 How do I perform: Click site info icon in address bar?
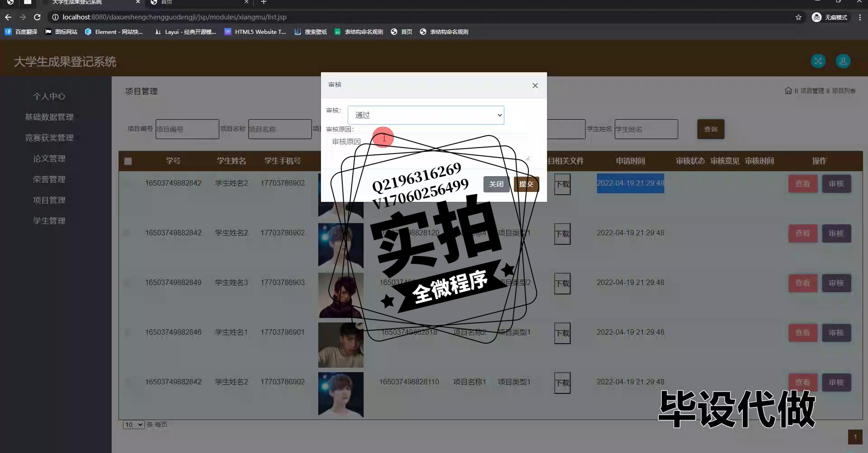click(x=55, y=17)
